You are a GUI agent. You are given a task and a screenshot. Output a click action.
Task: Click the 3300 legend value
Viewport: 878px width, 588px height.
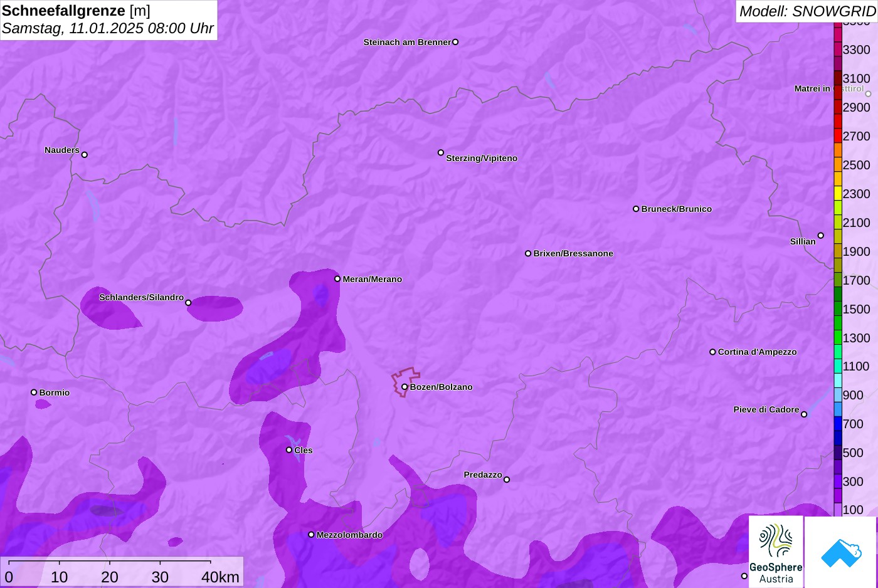[857, 50]
